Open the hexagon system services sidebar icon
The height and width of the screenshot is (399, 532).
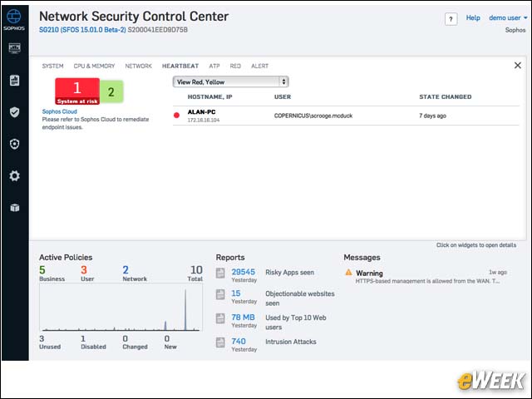coord(14,144)
